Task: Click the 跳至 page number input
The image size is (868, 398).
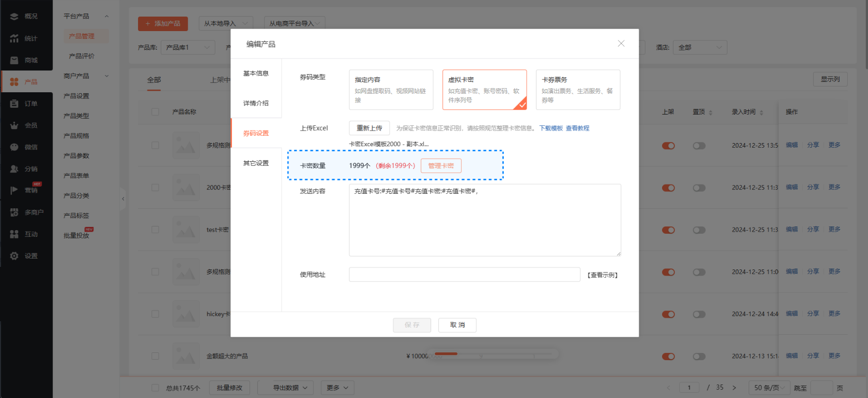Action: 822,388
